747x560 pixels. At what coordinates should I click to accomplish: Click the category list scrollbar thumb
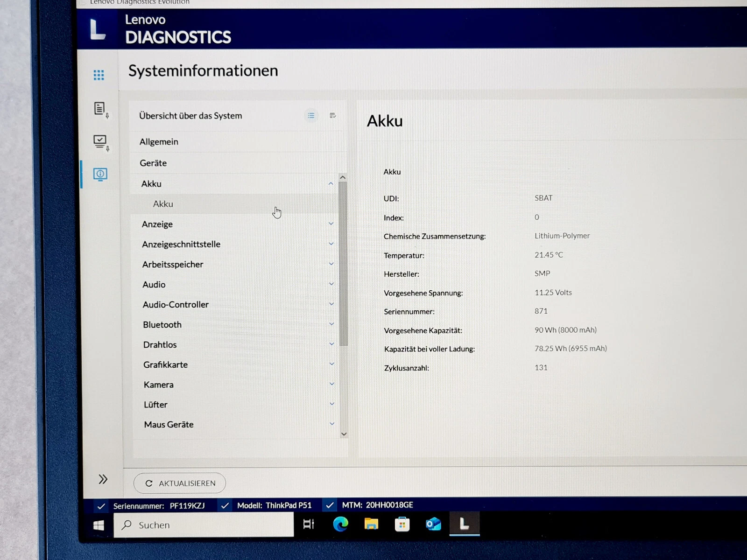coord(343,264)
